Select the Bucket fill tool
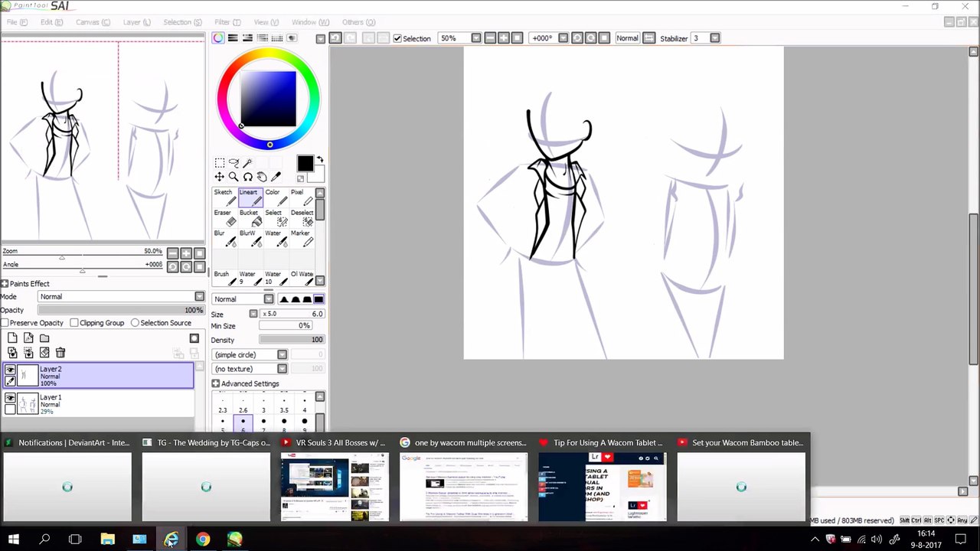 (x=250, y=218)
